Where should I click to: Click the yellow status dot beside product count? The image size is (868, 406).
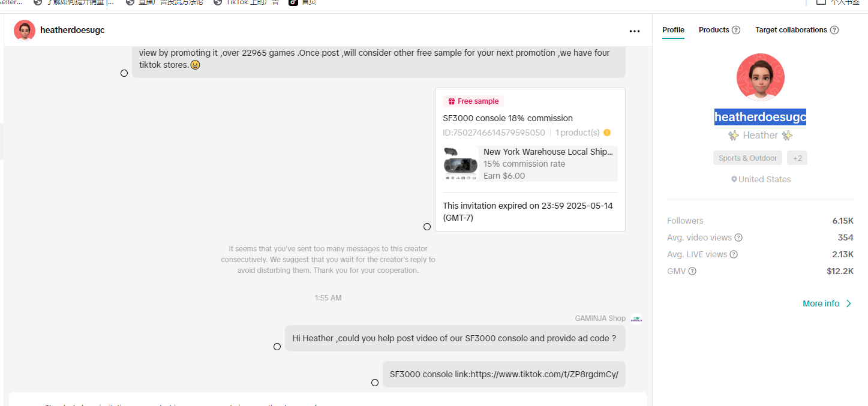click(607, 133)
